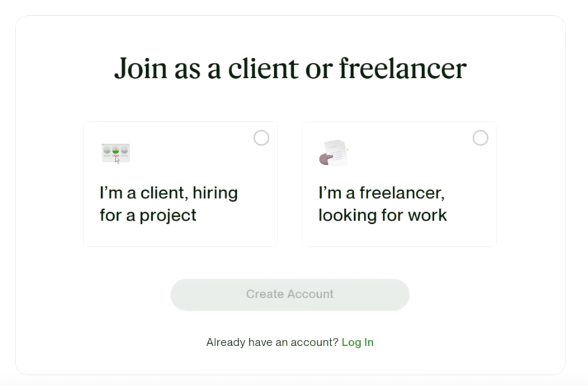Toggle the selection circle for looking for work
Image resolution: width=588 pixels, height=386 pixels.
click(480, 138)
